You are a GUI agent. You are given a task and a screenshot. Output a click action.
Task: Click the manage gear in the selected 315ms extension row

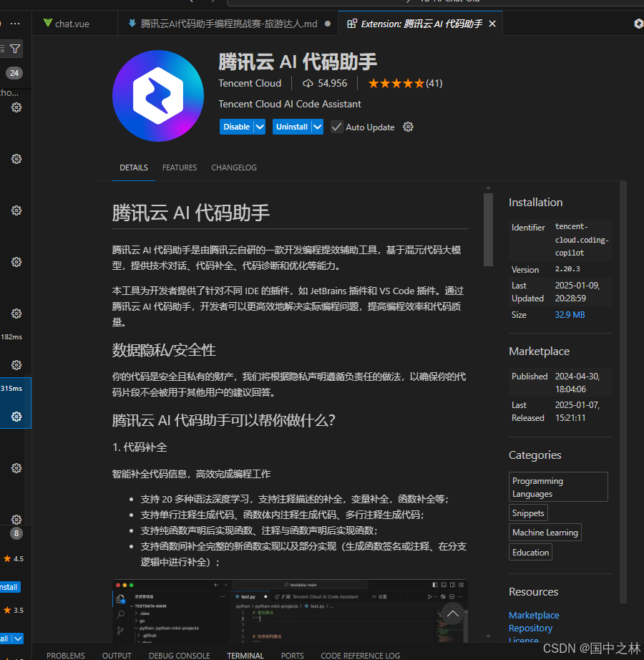click(16, 417)
